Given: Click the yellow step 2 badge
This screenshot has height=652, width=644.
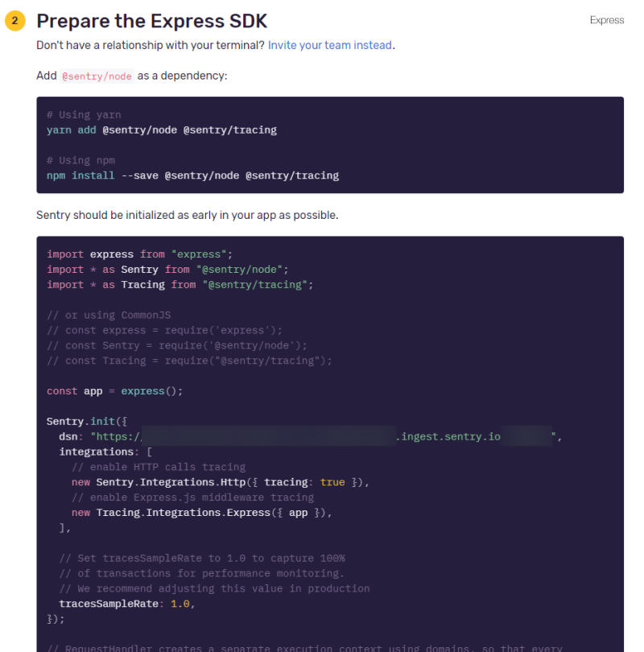Looking at the screenshot, I should point(15,21).
